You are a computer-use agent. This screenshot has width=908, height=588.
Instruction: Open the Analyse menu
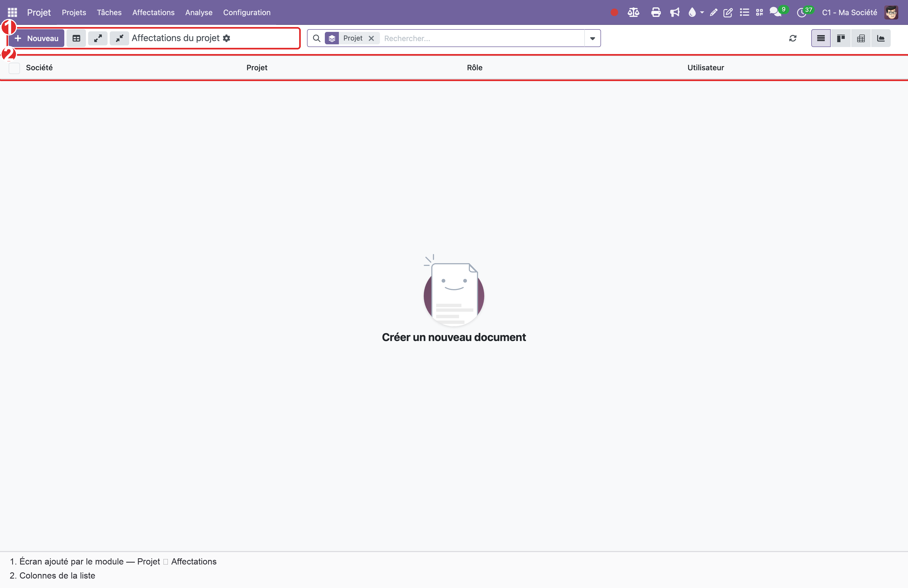tap(199, 13)
